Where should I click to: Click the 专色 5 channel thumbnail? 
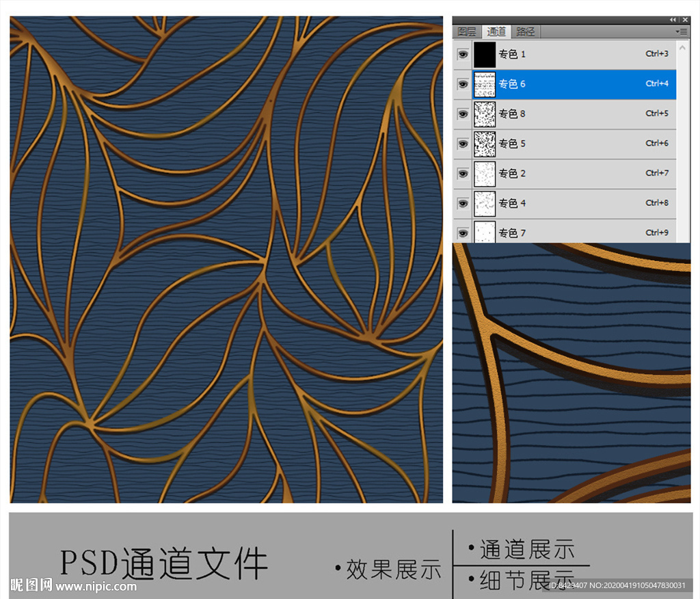click(x=485, y=144)
